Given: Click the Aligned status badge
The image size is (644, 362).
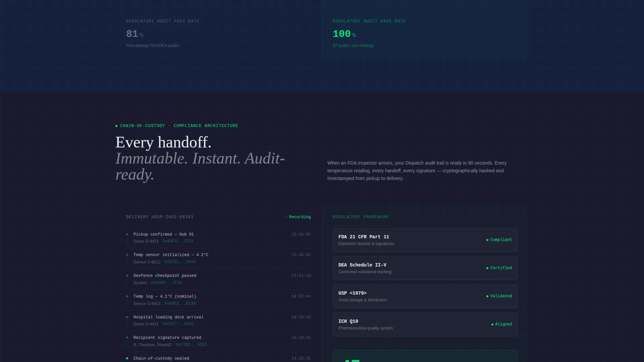Looking at the screenshot, I should tap(501, 324).
